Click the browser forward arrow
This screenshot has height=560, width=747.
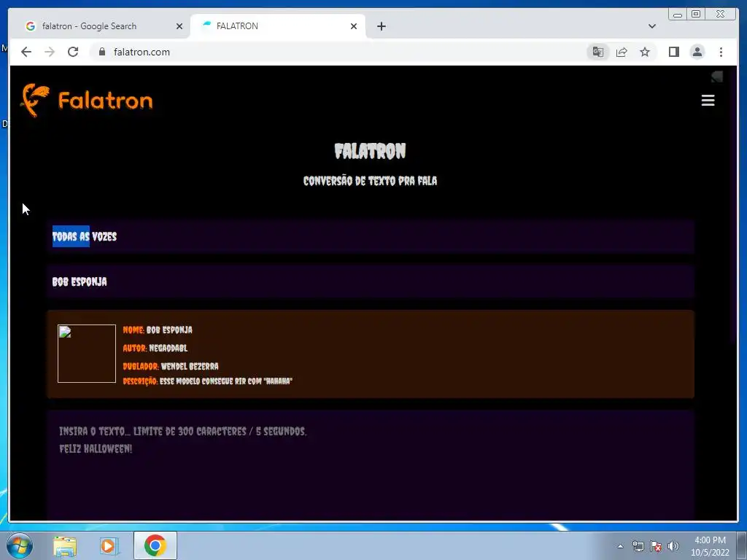pyautogui.click(x=50, y=52)
